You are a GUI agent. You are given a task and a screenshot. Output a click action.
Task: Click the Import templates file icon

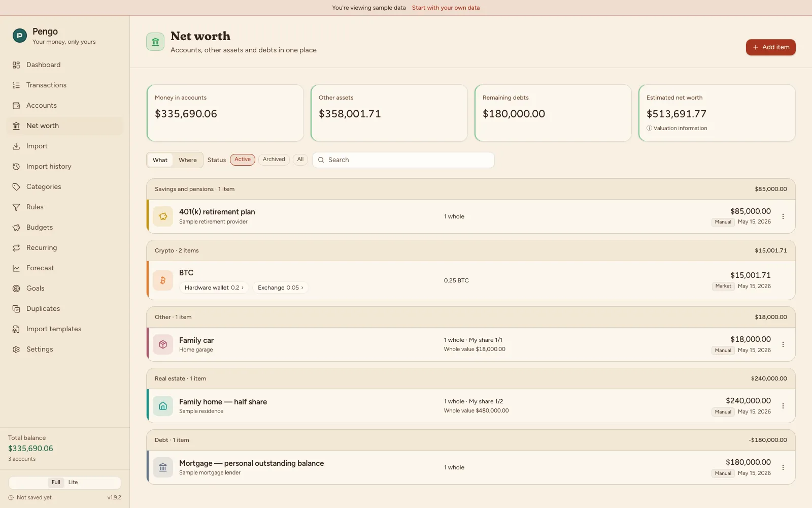pyautogui.click(x=16, y=329)
